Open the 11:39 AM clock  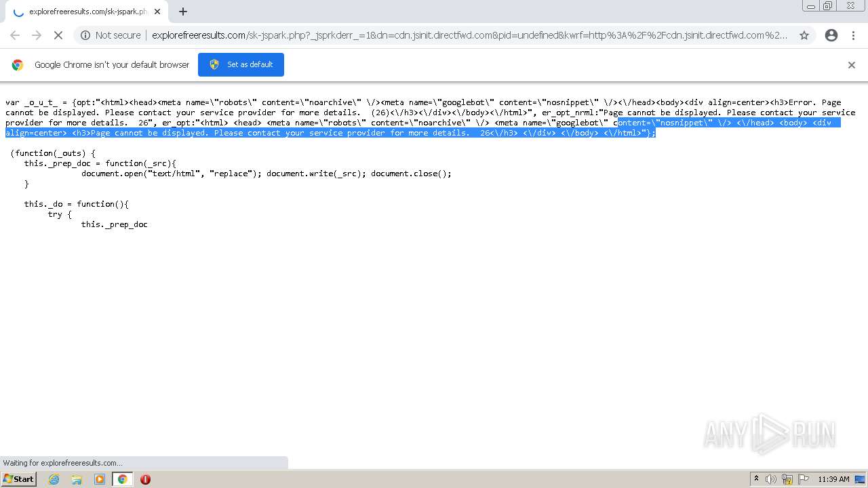pos(833,479)
